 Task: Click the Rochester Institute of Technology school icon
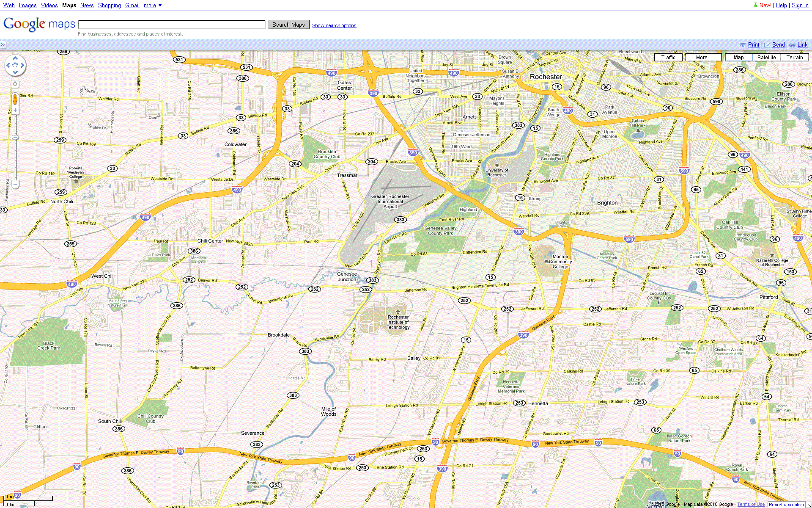click(x=398, y=312)
